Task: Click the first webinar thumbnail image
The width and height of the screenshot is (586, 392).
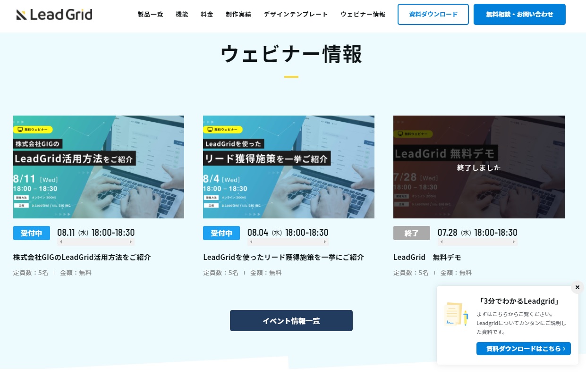Action: 98,167
